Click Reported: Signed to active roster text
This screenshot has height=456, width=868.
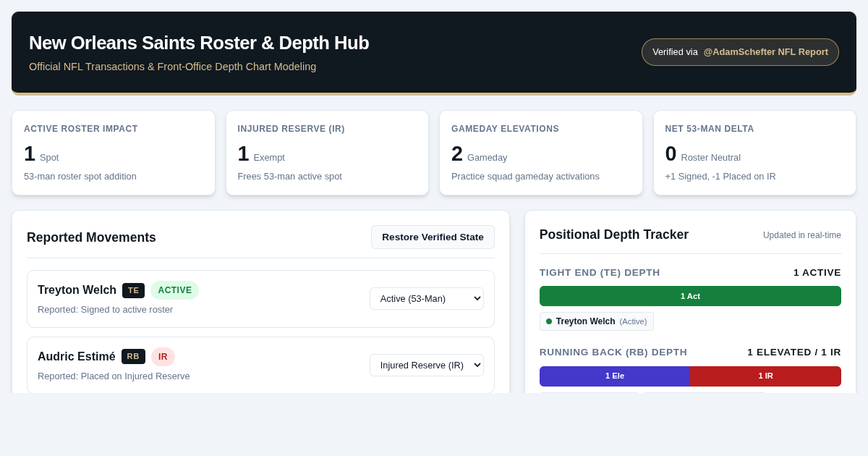[x=105, y=310]
